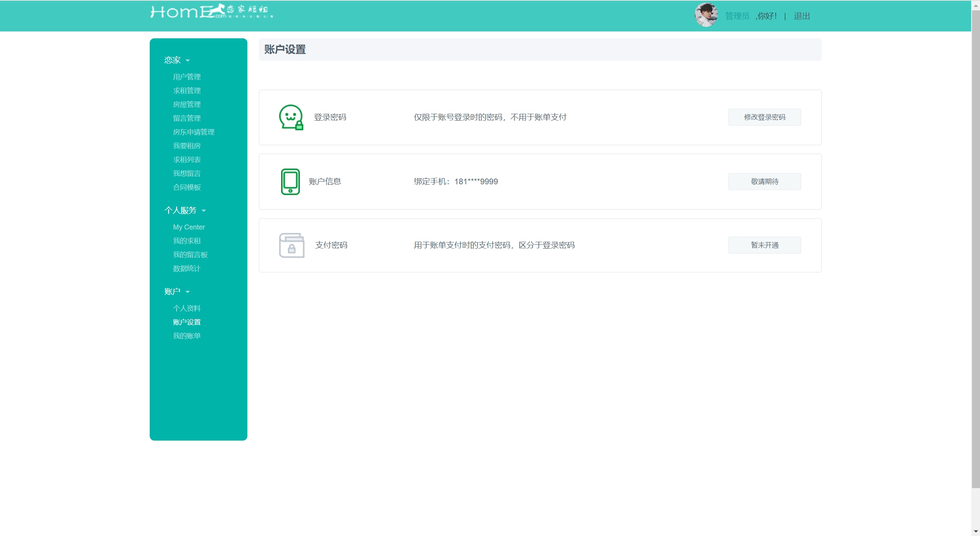The image size is (980, 536).
Task: Select My Center in sidebar
Action: point(189,227)
